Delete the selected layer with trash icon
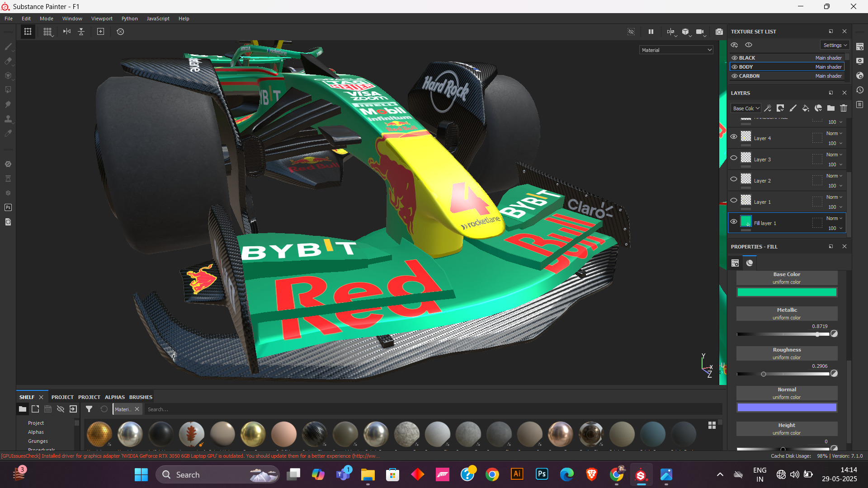 tap(844, 108)
